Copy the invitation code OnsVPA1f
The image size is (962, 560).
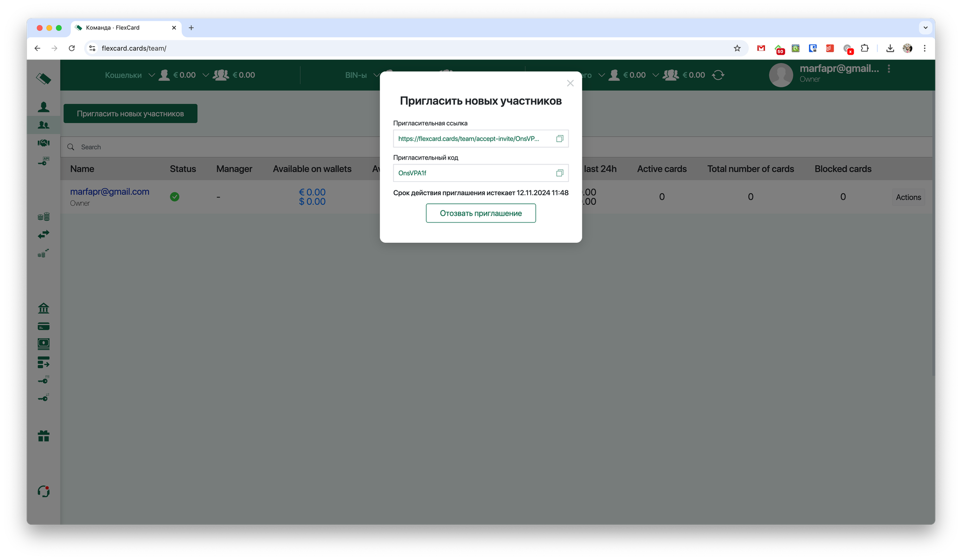click(559, 173)
